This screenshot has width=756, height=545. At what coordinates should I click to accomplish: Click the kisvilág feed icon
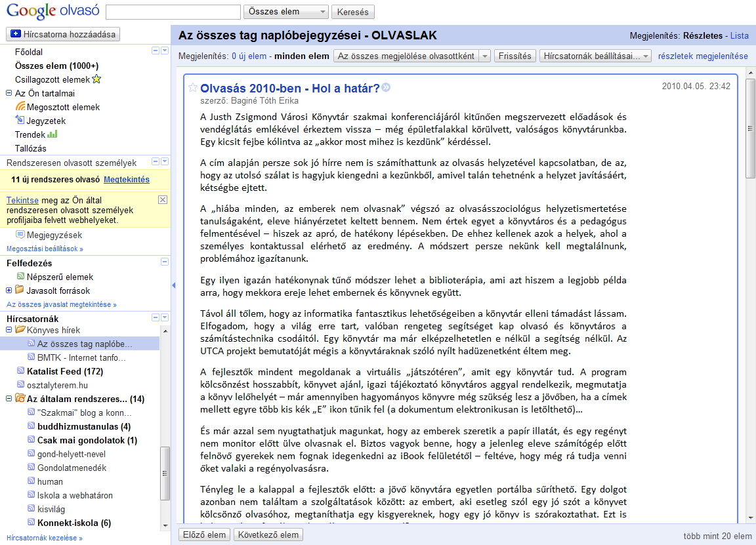click(31, 508)
